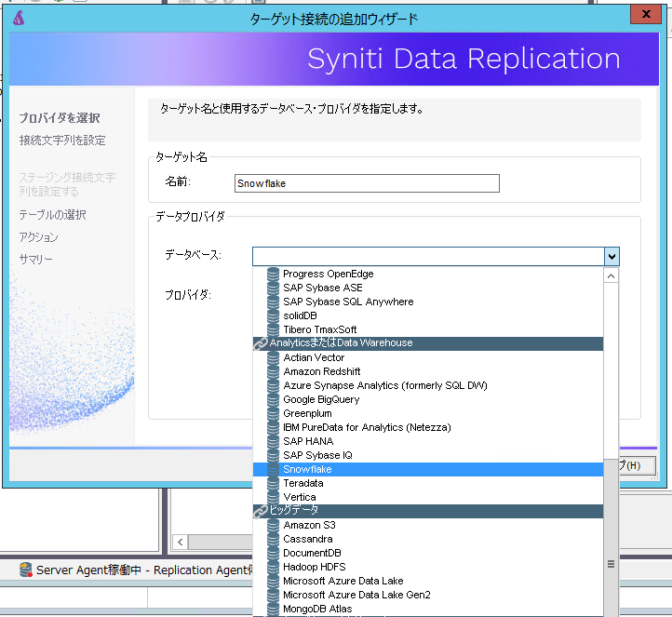Click database icon beside Vertica
Screen dimensions: 672x617
click(x=273, y=497)
